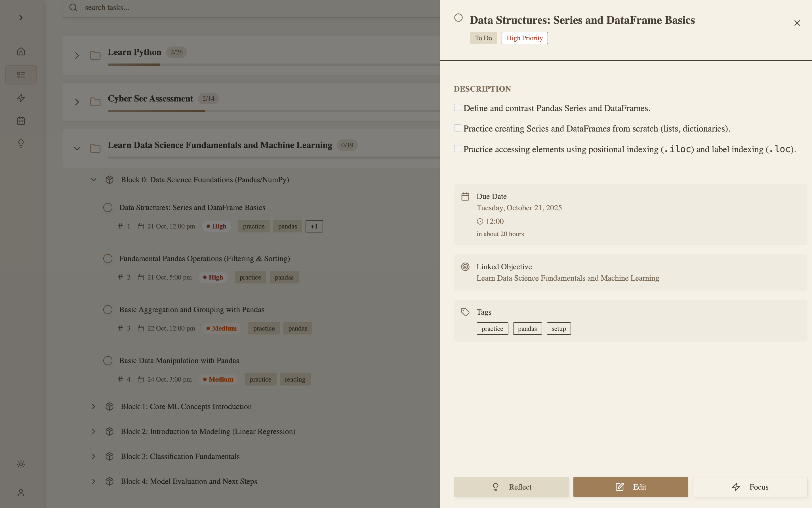This screenshot has width=812, height=508.
Task: Click the 'setup' tag in detail panel
Action: [x=558, y=329]
